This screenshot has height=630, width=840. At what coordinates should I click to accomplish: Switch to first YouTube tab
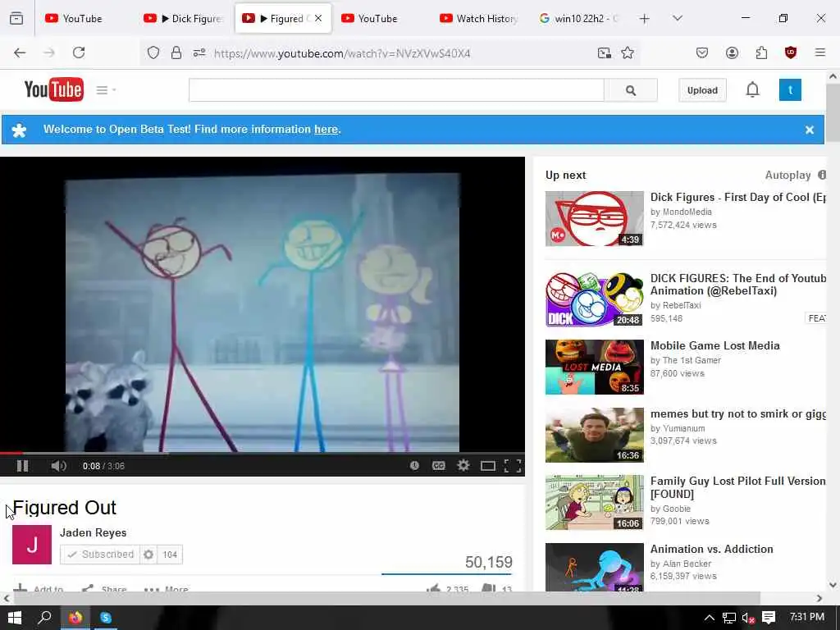[x=83, y=18]
